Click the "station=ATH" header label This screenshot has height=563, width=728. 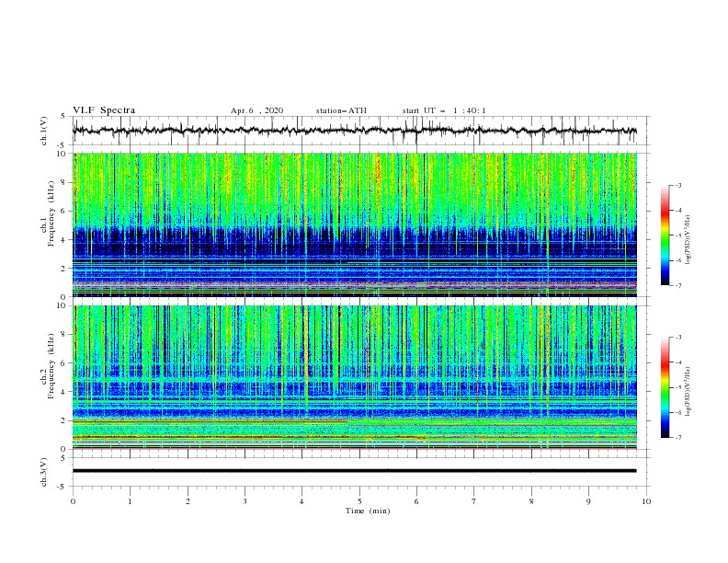pyautogui.click(x=341, y=110)
